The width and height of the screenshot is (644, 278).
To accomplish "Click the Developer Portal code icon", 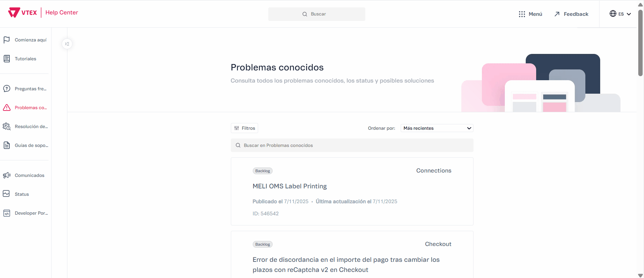I will 7,213.
